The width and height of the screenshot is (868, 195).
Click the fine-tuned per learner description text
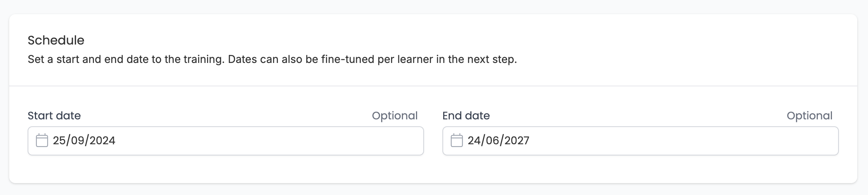pyautogui.click(x=272, y=59)
